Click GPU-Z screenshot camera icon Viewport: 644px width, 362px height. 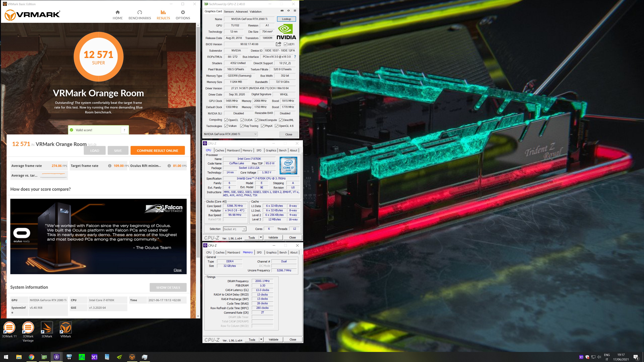(x=282, y=11)
